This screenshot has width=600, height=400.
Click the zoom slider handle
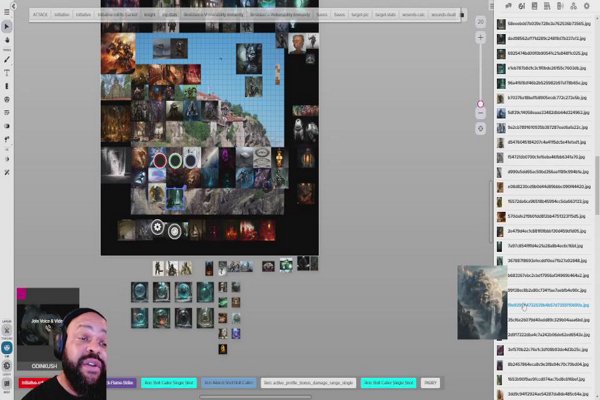pyautogui.click(x=481, y=104)
